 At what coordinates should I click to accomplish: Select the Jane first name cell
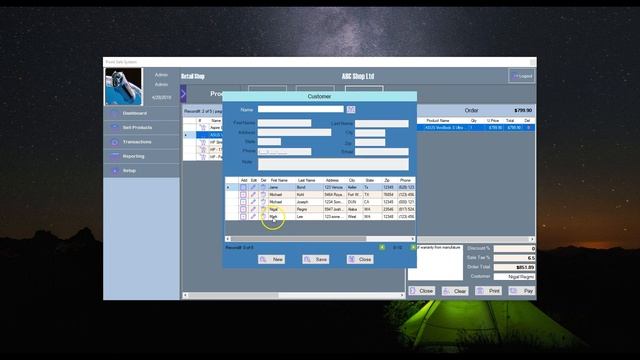click(x=282, y=187)
